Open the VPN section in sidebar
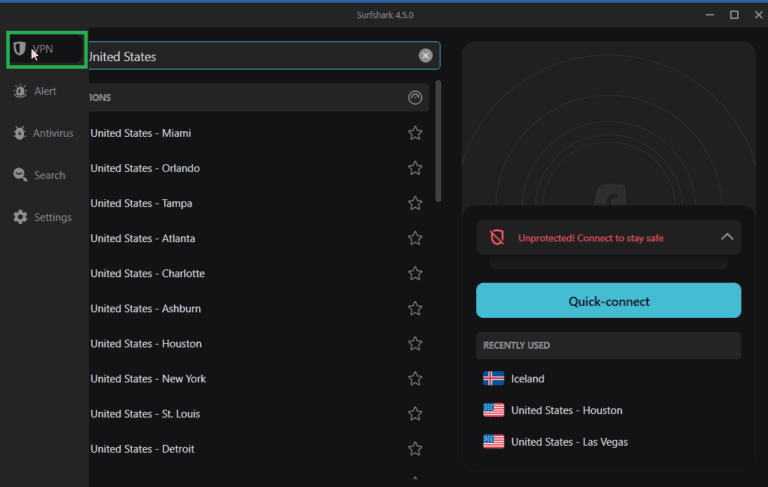This screenshot has width=768, height=487. point(47,49)
